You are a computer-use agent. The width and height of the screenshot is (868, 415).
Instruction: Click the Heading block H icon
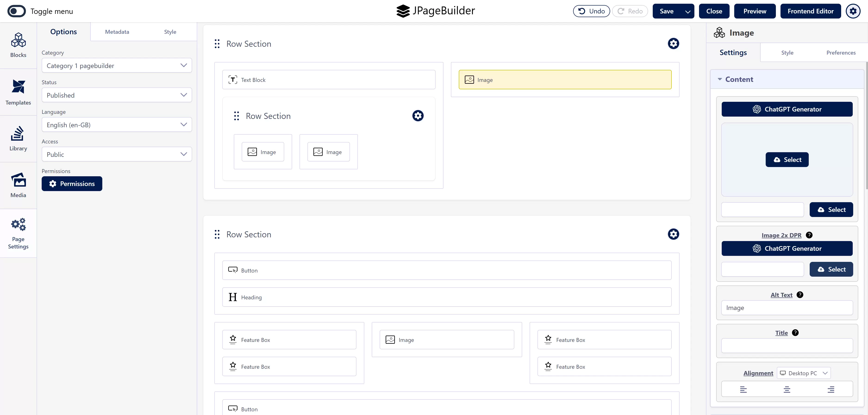point(232,297)
